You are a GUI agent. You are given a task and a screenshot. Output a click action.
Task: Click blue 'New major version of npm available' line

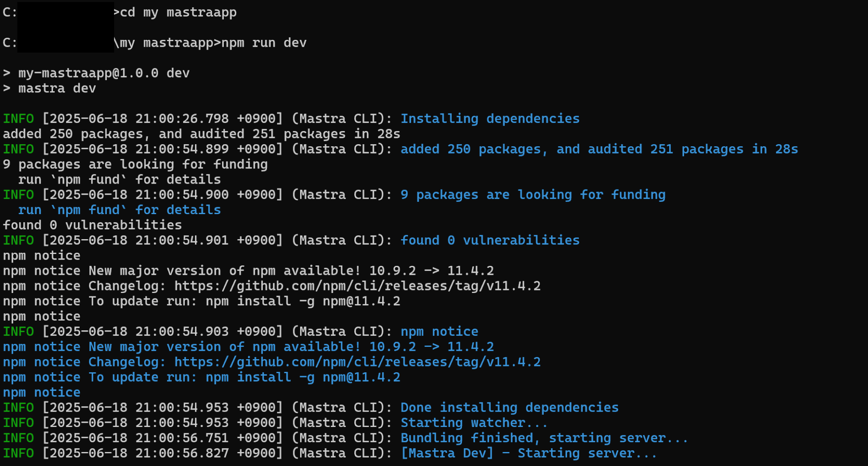point(248,347)
